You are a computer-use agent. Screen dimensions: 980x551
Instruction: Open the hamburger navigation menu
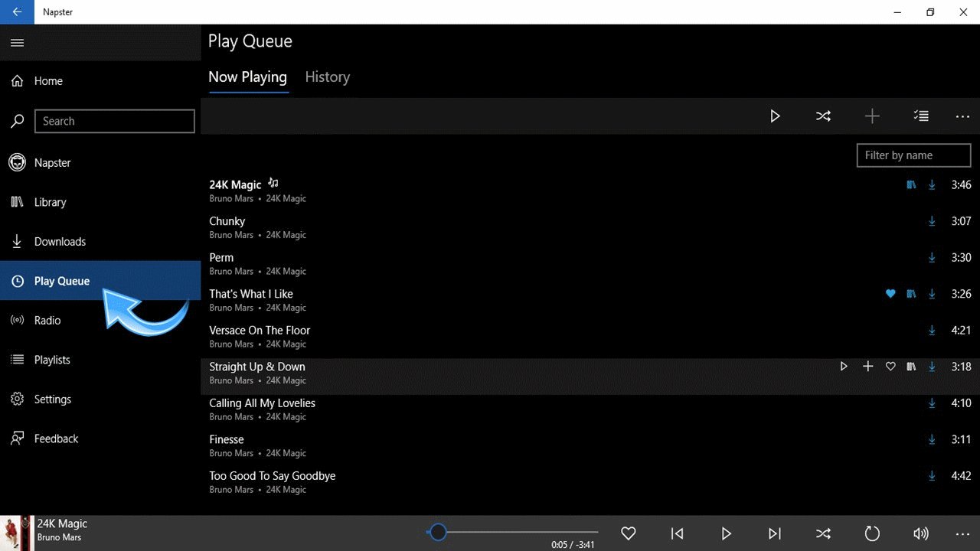17,43
